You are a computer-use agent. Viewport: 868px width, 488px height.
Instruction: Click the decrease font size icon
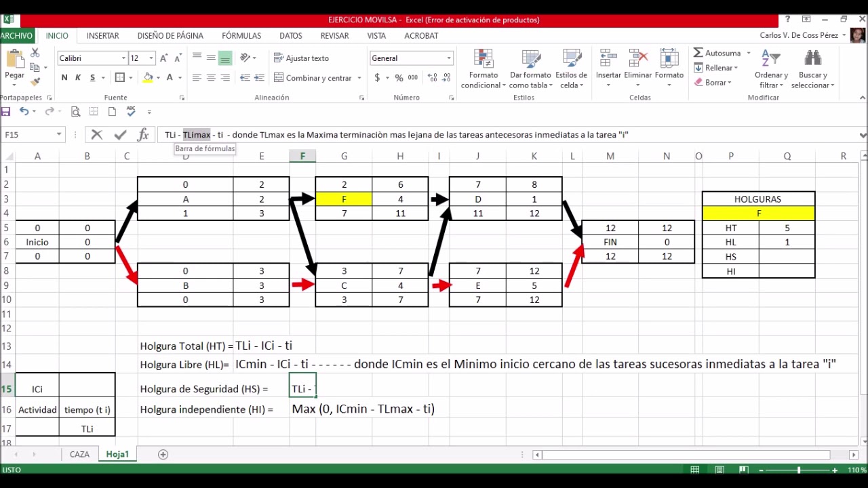click(179, 58)
